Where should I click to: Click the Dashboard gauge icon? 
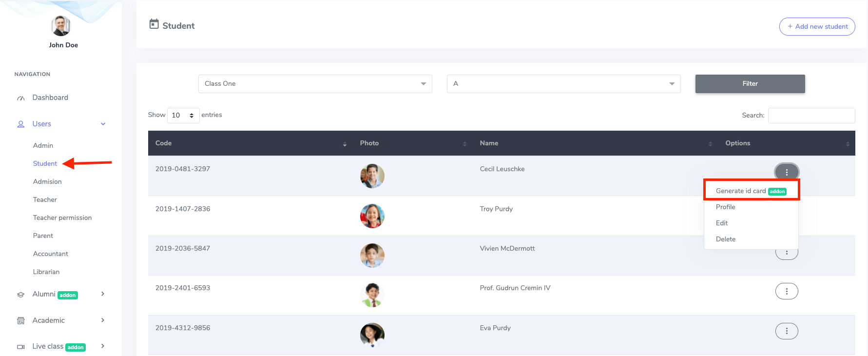(21, 98)
